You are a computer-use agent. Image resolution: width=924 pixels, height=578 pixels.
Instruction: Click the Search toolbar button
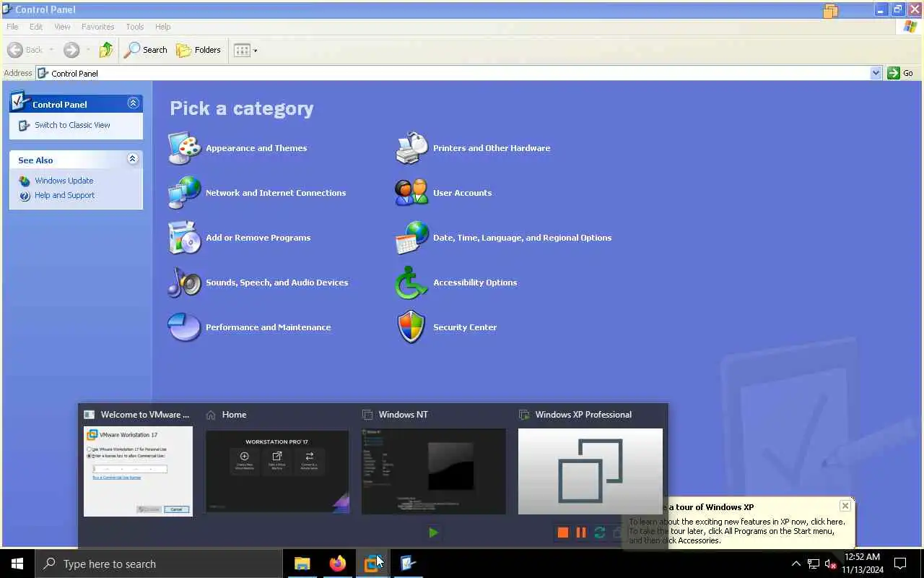coord(146,50)
